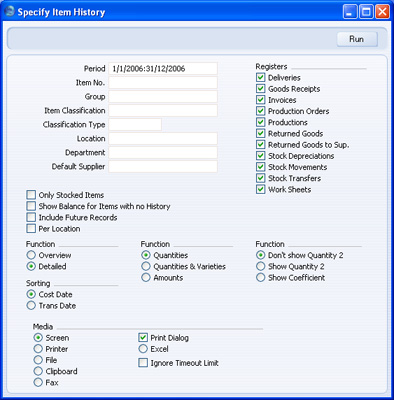
Task: Uncheck the Goods Receipts checkbox
Action: click(x=260, y=89)
